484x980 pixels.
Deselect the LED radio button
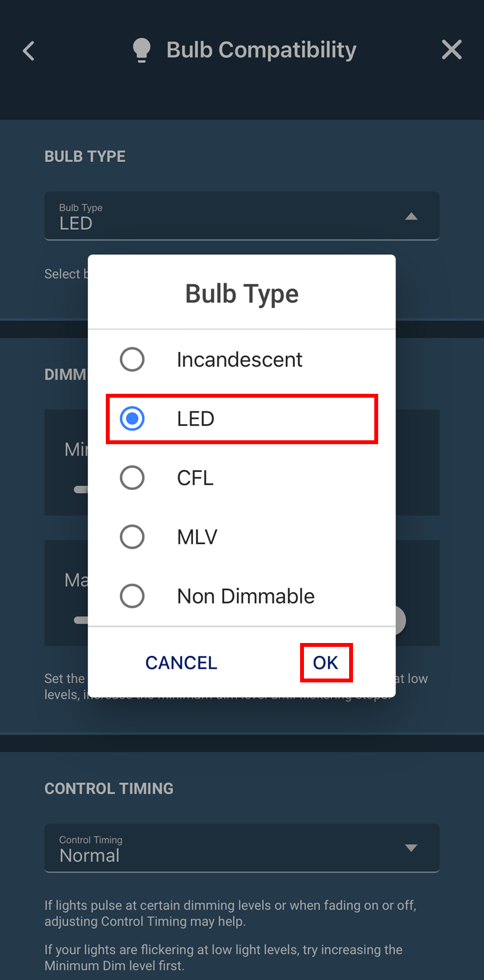132,418
